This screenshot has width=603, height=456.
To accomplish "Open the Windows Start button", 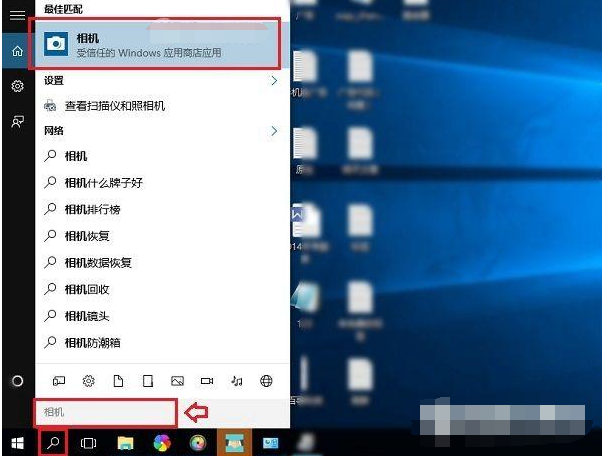I will [17, 442].
